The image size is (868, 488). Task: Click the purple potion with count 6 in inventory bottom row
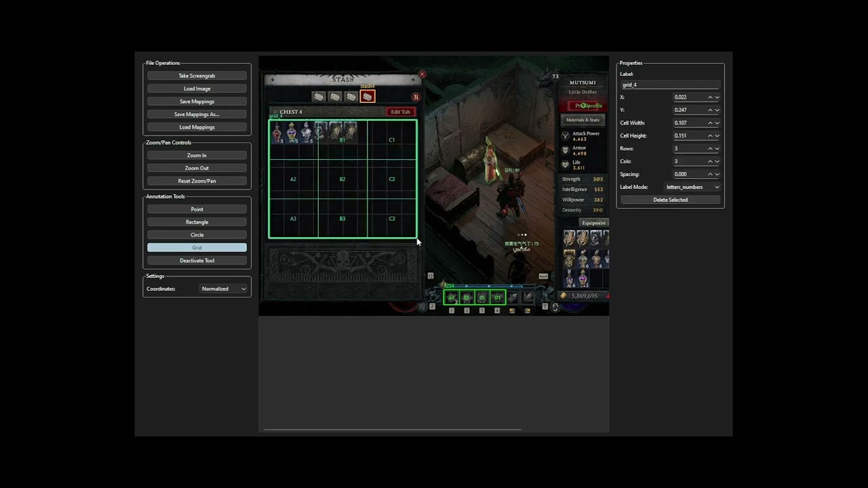pos(570,278)
